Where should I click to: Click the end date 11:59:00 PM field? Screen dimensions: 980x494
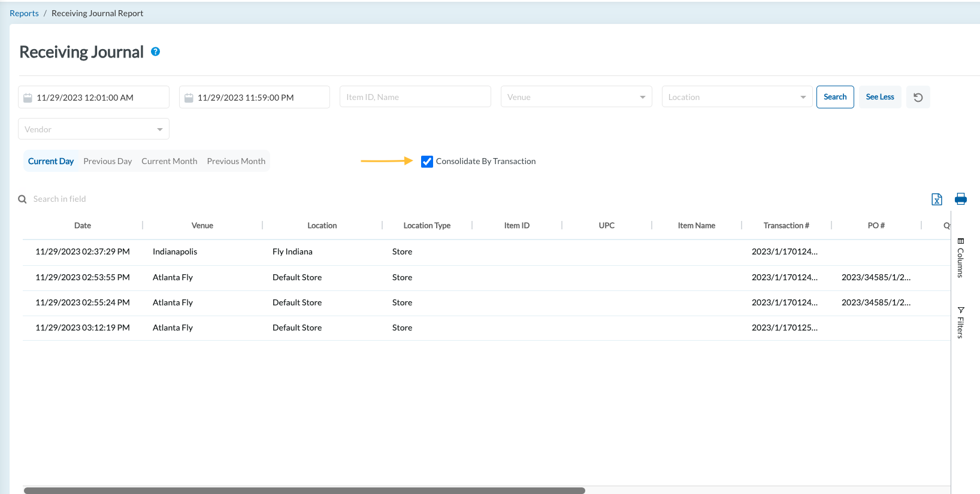[255, 98]
